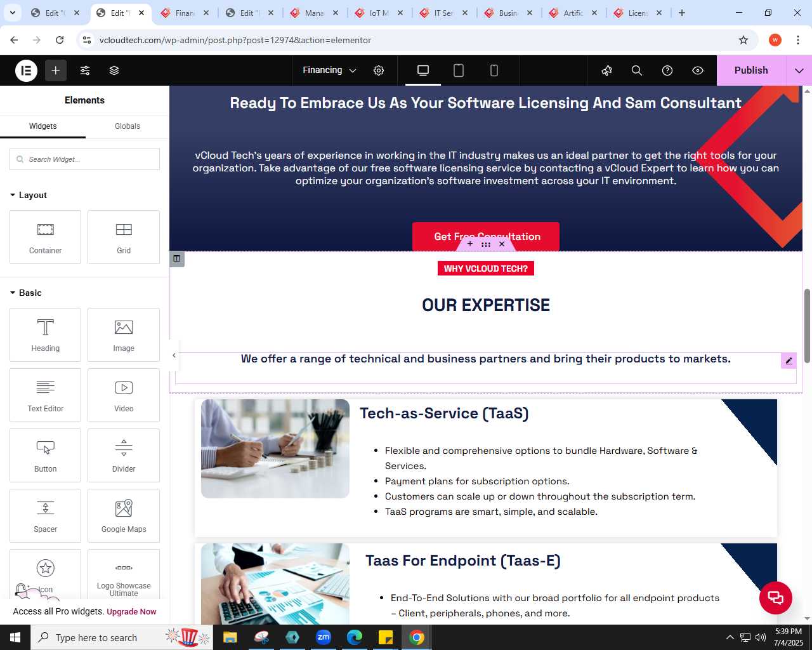Screen dimensions: 812x650
Task: Click the Get Free Consultation button
Action: click(486, 236)
